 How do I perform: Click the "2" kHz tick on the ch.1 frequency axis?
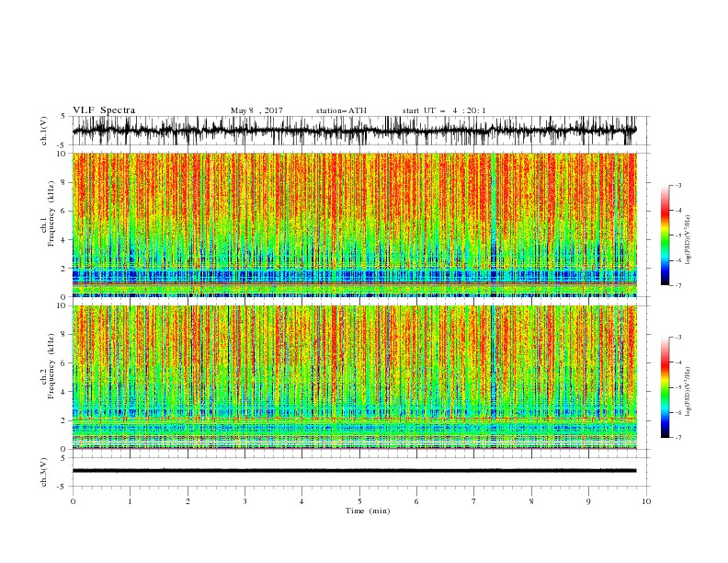tap(64, 269)
